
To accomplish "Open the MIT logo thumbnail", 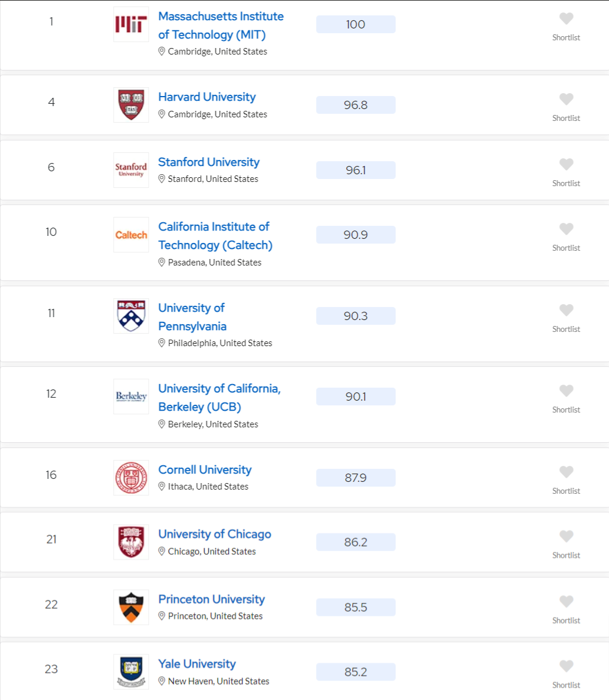I will (131, 24).
